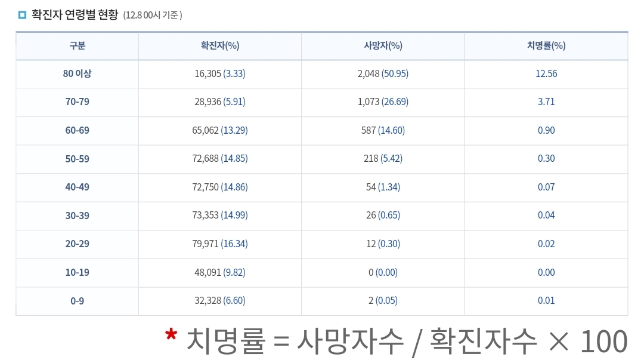The image size is (644, 360).
Task: Select the 70-79 row label
Action: tap(77, 101)
